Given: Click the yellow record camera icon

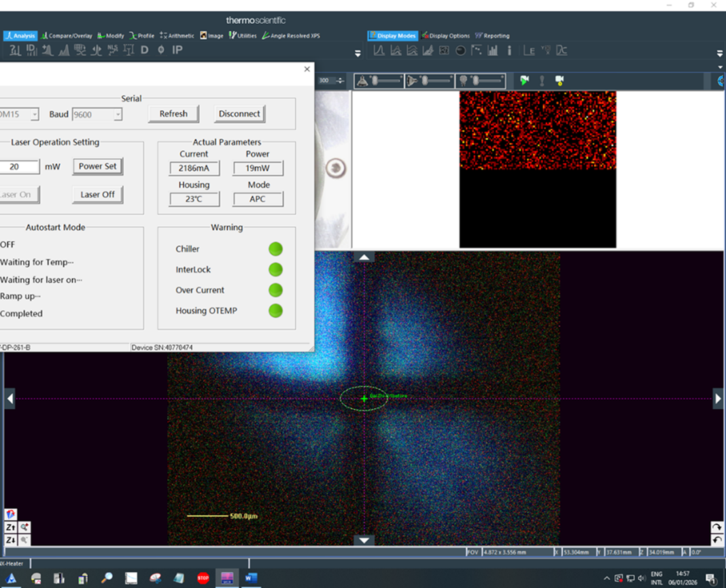Looking at the screenshot, I should [x=559, y=80].
